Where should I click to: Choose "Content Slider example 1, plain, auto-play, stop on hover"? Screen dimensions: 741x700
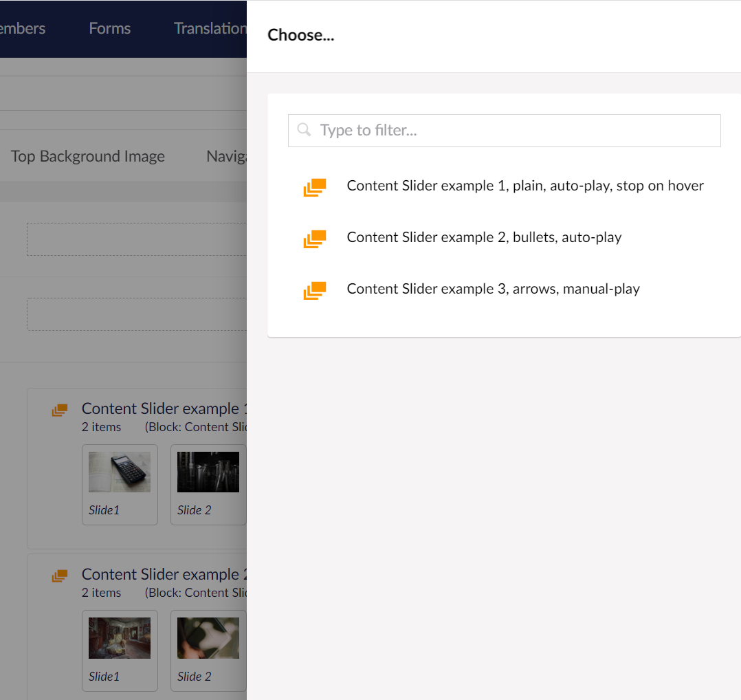point(524,186)
